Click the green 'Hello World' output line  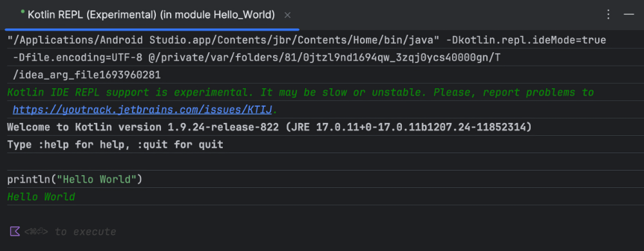pos(41,197)
